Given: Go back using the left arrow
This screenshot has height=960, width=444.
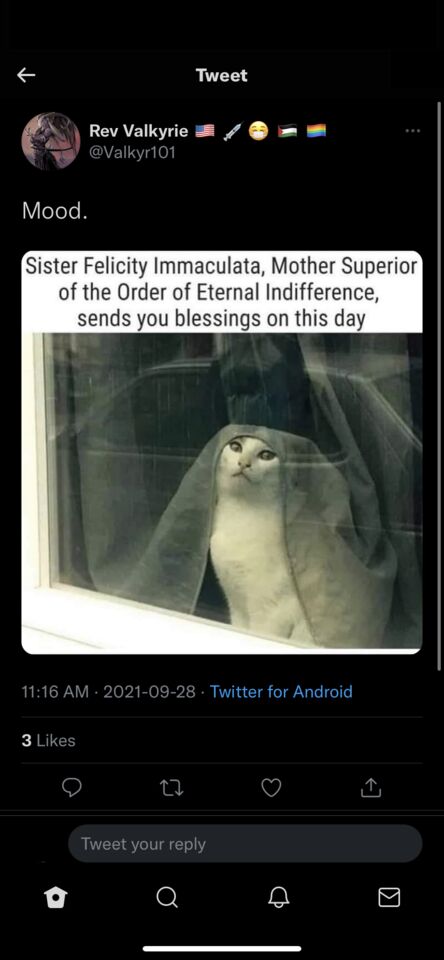Looking at the screenshot, I should (x=26, y=75).
